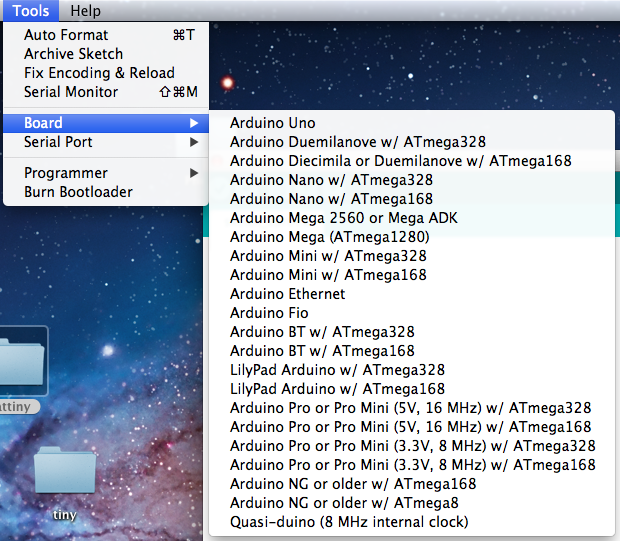Viewport: 620px width, 541px height.
Task: Expand the Programmer submenu
Action: click(x=106, y=173)
